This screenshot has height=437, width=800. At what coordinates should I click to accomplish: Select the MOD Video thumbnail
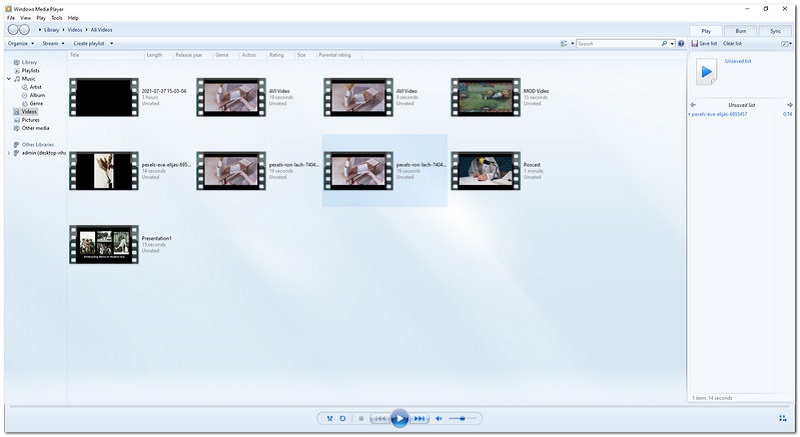(486, 97)
